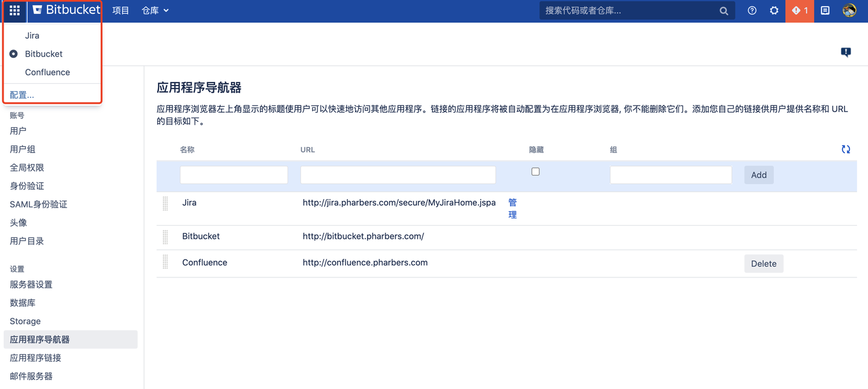Select 应用程序链接 in the sidebar
868x389 pixels.
38,357
